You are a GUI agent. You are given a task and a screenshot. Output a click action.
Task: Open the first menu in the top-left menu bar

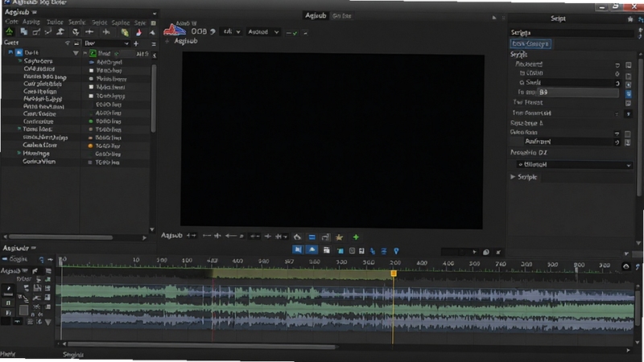(11, 22)
